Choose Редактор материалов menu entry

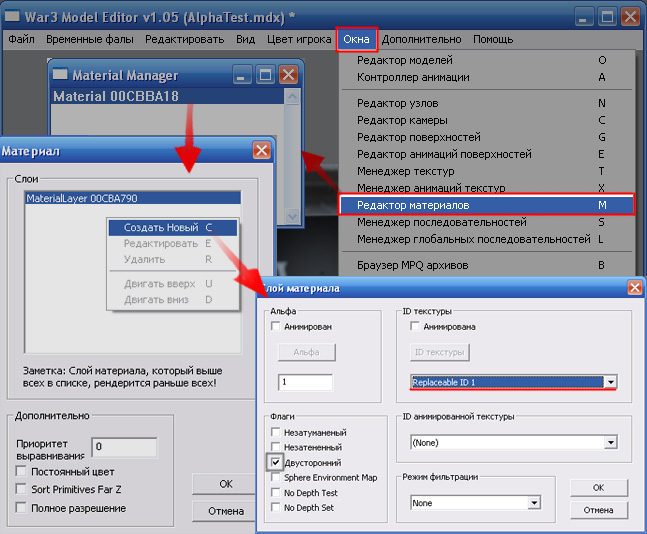[x=487, y=205]
